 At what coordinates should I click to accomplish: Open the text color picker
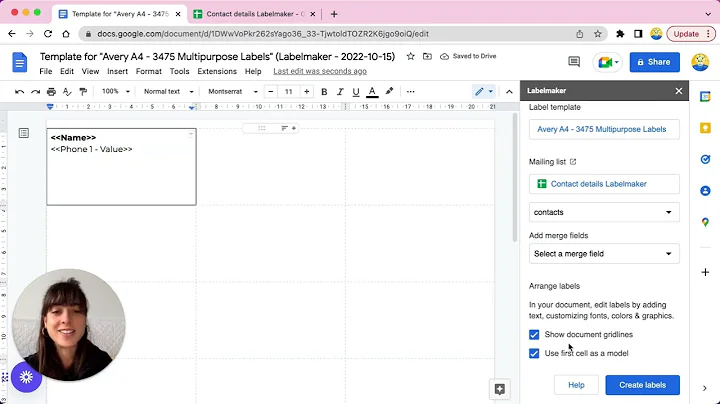(x=372, y=92)
